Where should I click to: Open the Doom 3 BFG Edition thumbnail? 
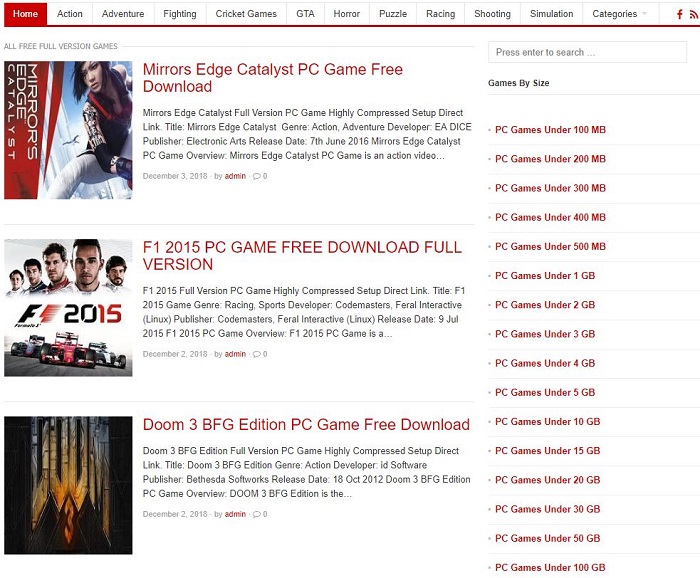[x=68, y=485]
